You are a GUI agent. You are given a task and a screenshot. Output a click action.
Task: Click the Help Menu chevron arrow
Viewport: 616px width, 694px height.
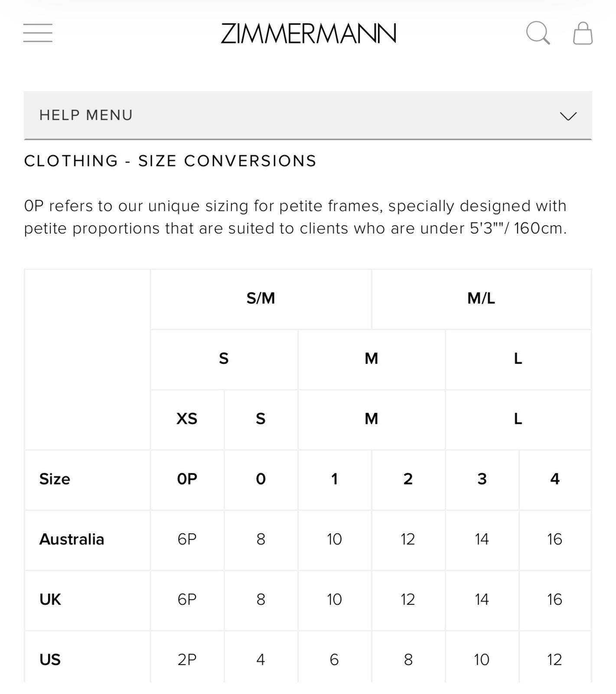(568, 116)
